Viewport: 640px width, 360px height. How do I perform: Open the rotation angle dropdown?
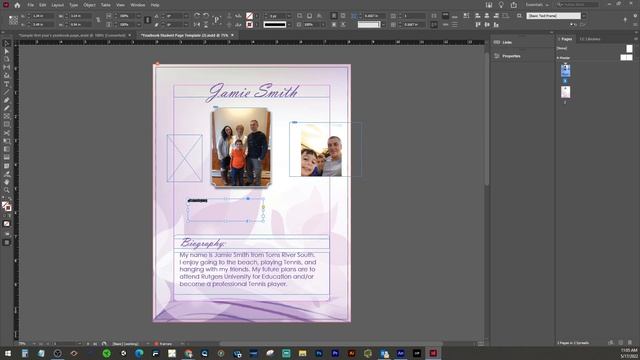tap(185, 16)
